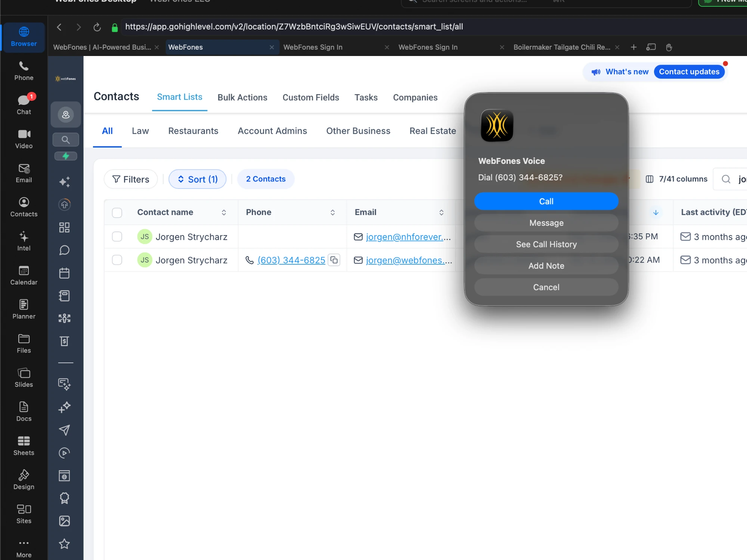Screen dimensions: 747x560
Task: Open the conversations chat bubble icon
Action: click(x=65, y=250)
